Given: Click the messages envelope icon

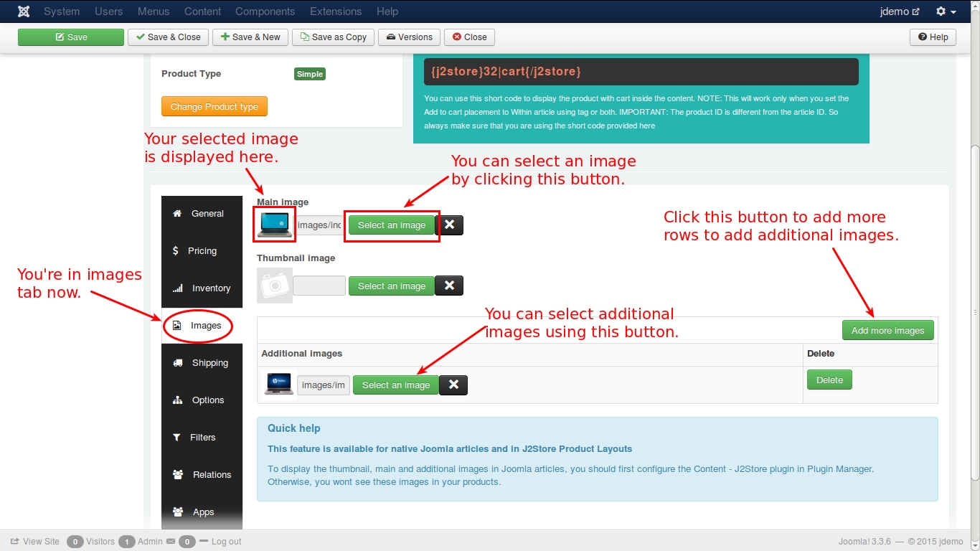Looking at the screenshot, I should [x=171, y=542].
